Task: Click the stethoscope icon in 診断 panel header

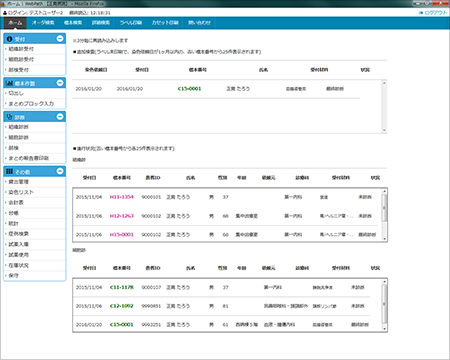Action: pos(9,117)
